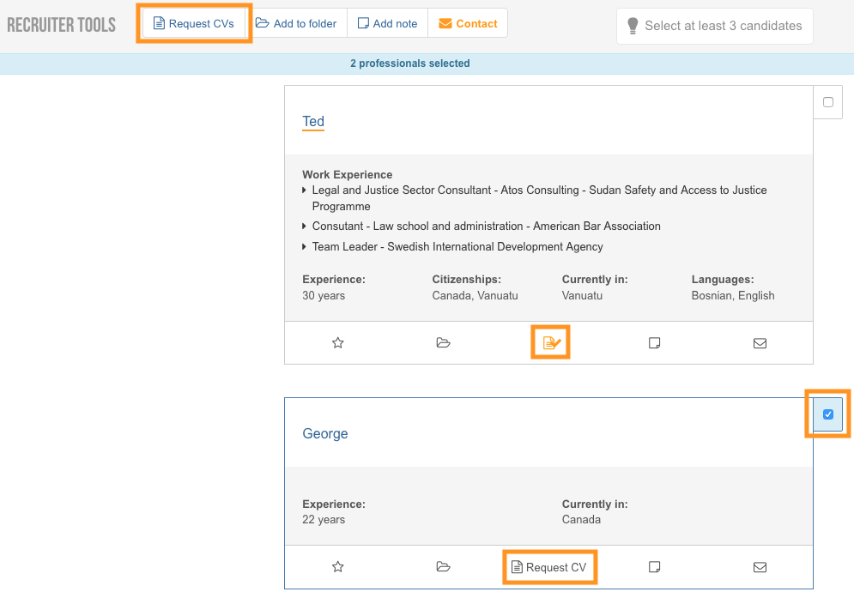This screenshot has height=616, width=854.
Task: Untick the checkbox on George's card
Action: [x=828, y=414]
